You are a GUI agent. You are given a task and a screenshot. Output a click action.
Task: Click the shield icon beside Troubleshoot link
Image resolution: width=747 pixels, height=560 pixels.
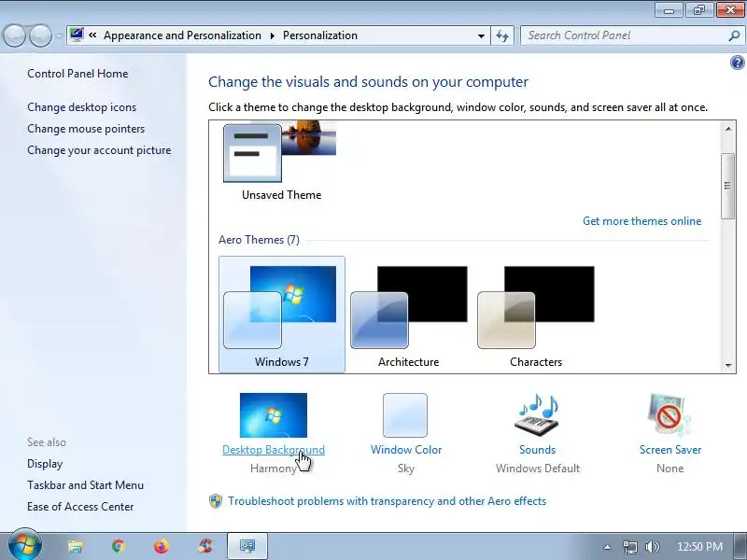tap(216, 501)
